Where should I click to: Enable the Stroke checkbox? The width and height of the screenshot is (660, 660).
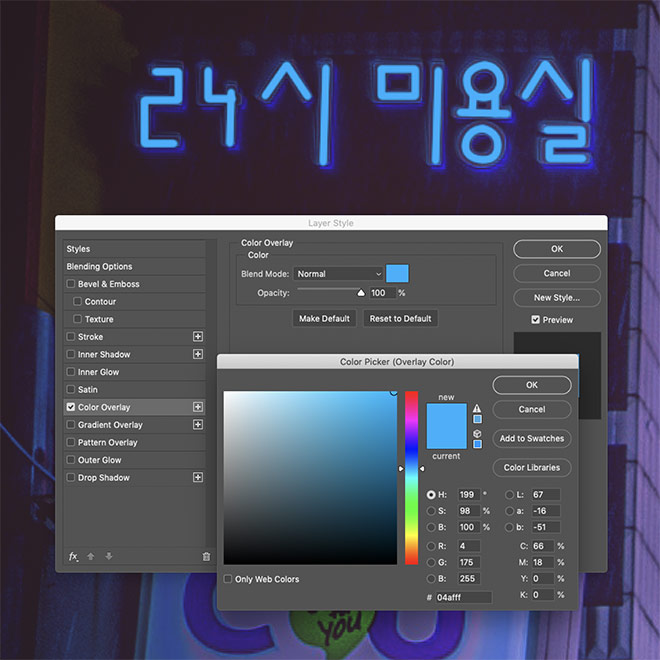coord(71,337)
